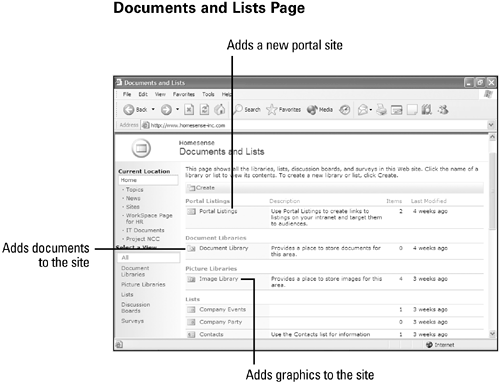The image size is (500, 383).
Task: Click the Print icon in toolbar
Action: [x=381, y=109]
